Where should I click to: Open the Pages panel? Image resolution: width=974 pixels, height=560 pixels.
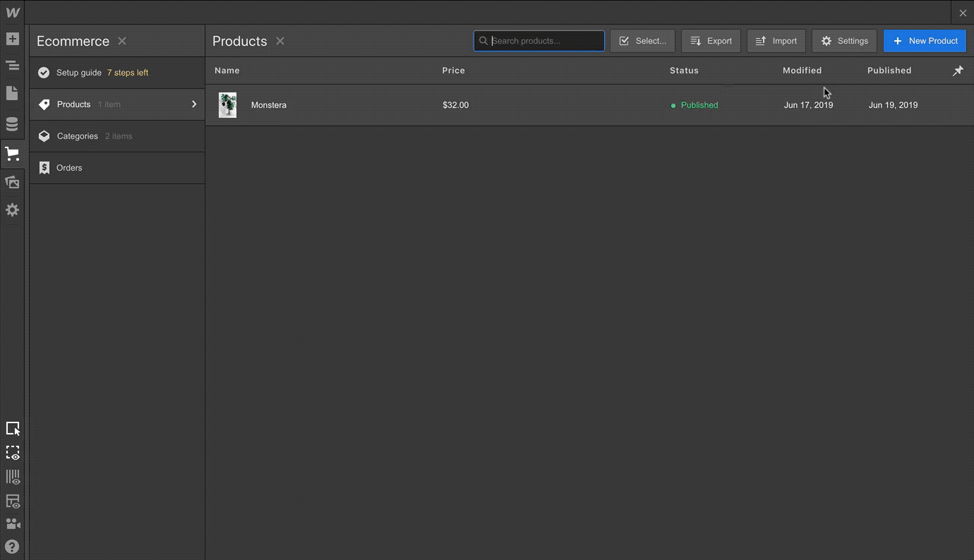click(x=13, y=95)
